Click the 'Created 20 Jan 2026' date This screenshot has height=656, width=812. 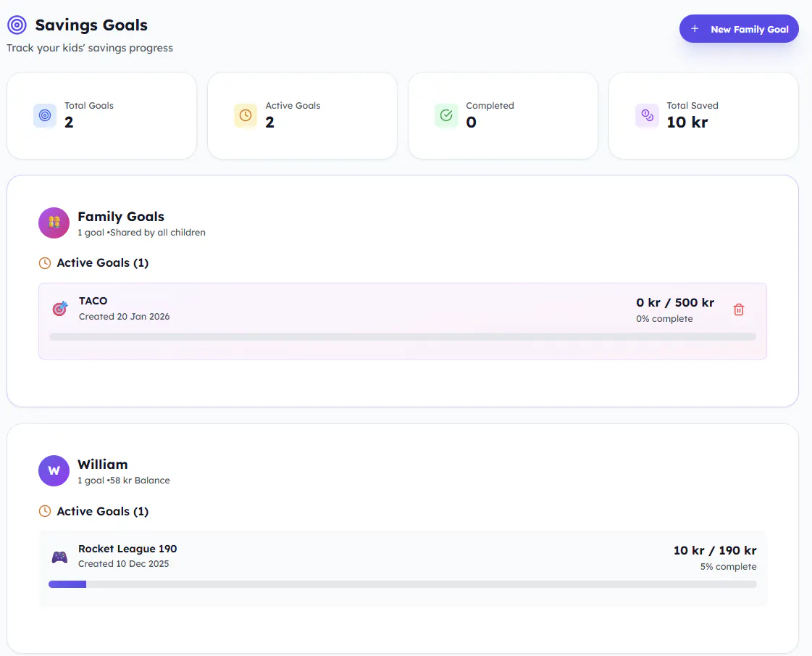click(125, 317)
